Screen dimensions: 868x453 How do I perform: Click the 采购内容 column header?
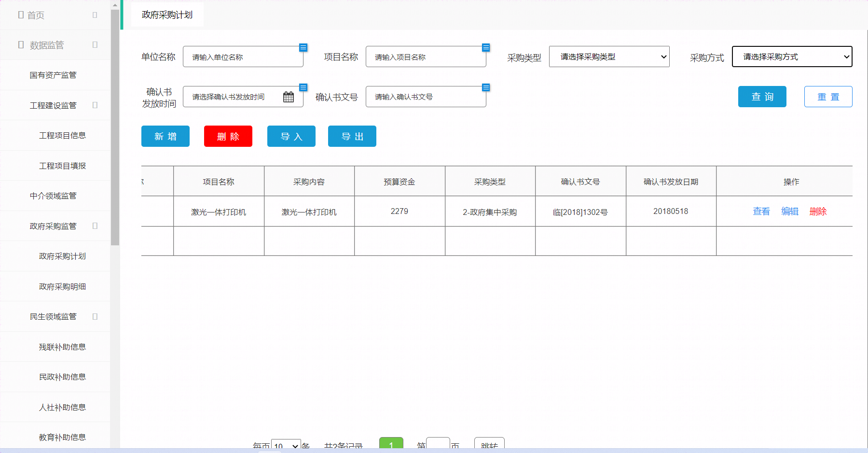(x=309, y=182)
